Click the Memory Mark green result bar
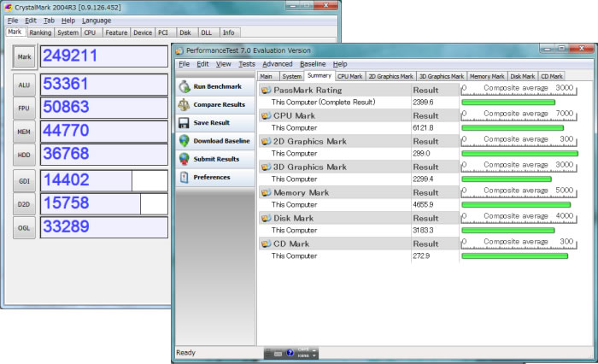Viewport: 598px width, 364px height. click(x=516, y=204)
